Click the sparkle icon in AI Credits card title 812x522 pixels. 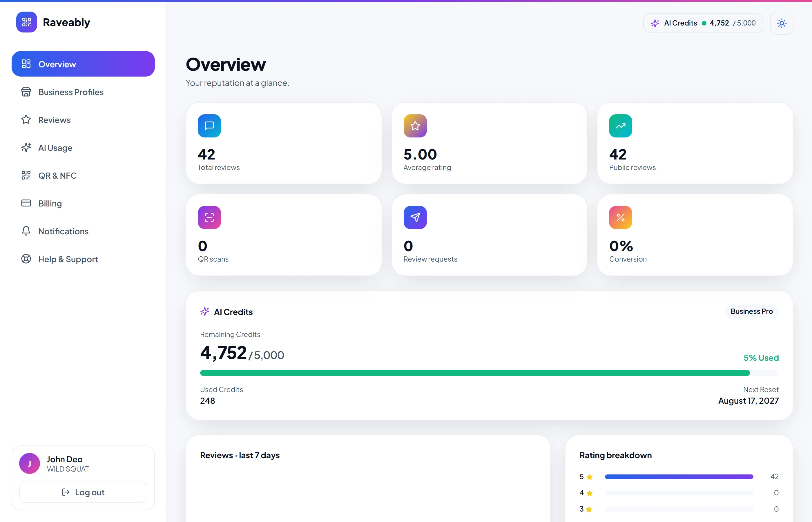[x=205, y=311]
